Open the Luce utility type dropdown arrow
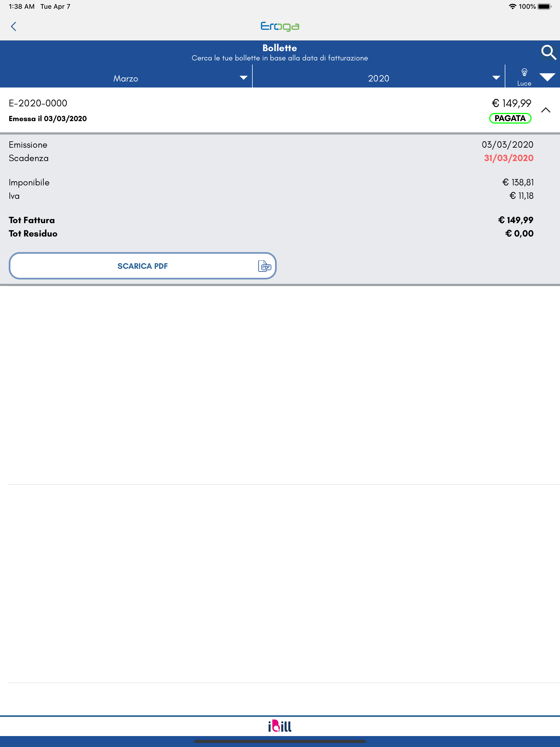560x747 pixels. (547, 77)
